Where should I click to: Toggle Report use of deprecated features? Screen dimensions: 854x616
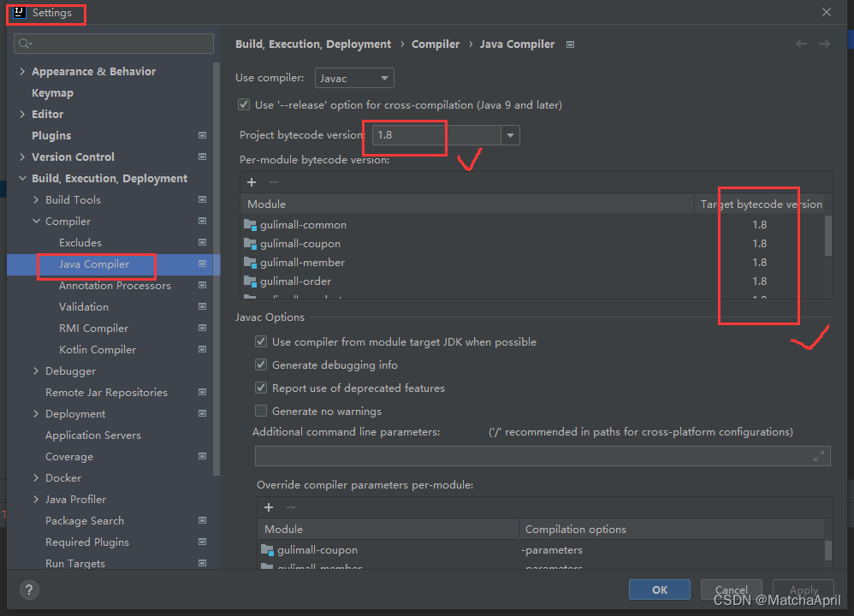(261, 388)
